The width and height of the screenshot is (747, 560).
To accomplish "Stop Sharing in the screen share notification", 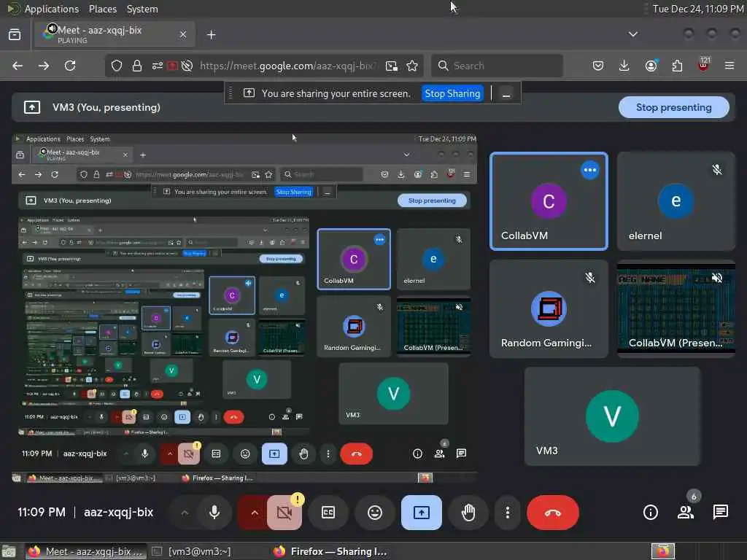I will click(x=452, y=93).
